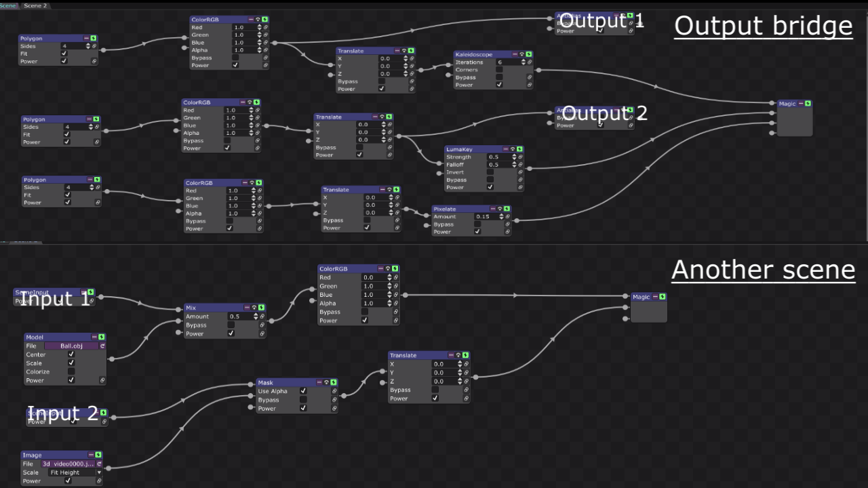Click link icon beside LumaKey Falloff
This screenshot has width=868, height=488.
[x=520, y=165]
